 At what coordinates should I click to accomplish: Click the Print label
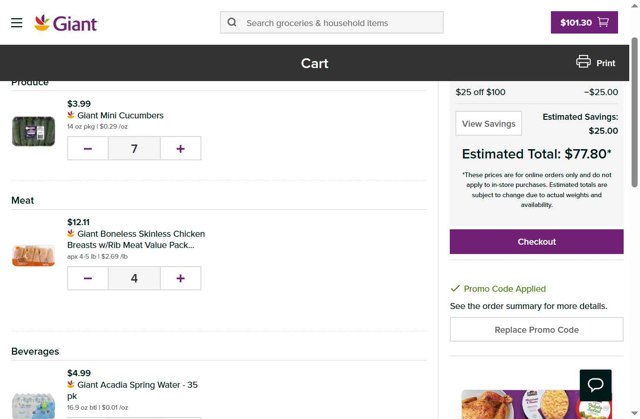pyautogui.click(x=605, y=63)
